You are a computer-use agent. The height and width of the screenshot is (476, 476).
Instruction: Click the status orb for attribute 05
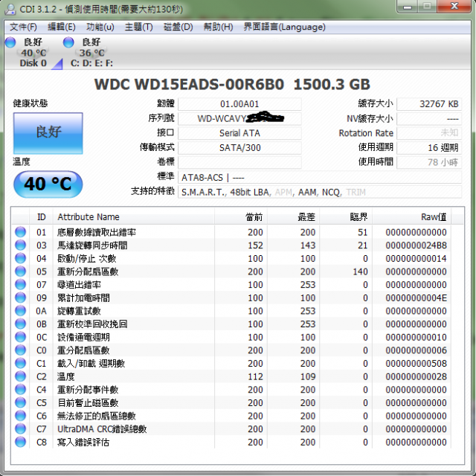20,271
